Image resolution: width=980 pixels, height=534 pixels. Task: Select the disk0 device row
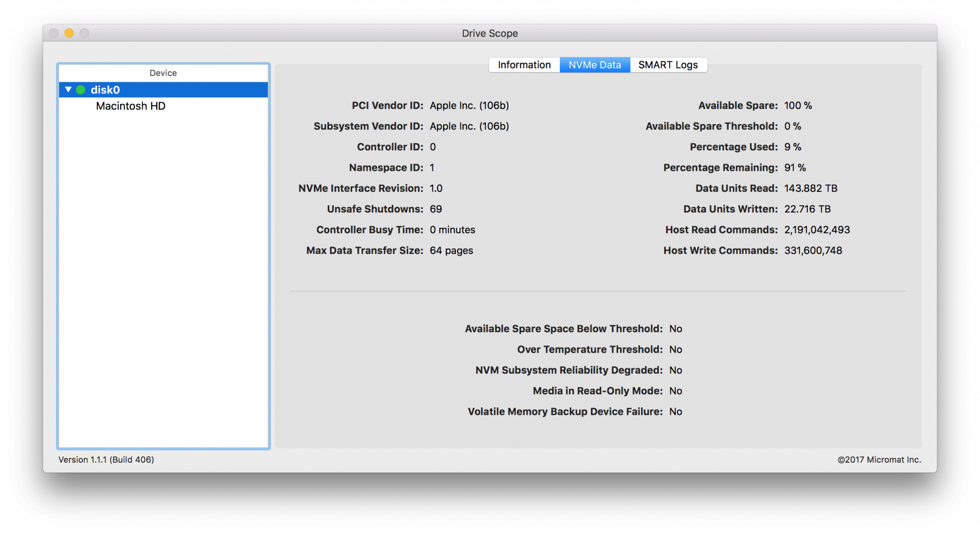coord(163,89)
